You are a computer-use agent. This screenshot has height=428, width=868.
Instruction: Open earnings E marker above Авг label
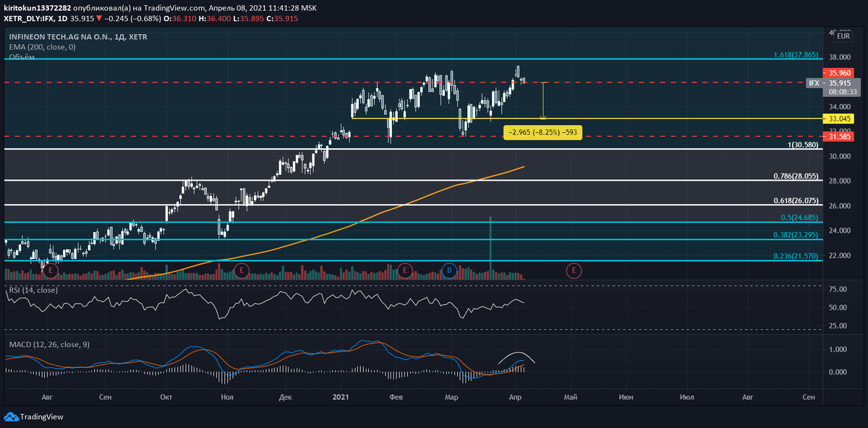[50, 270]
